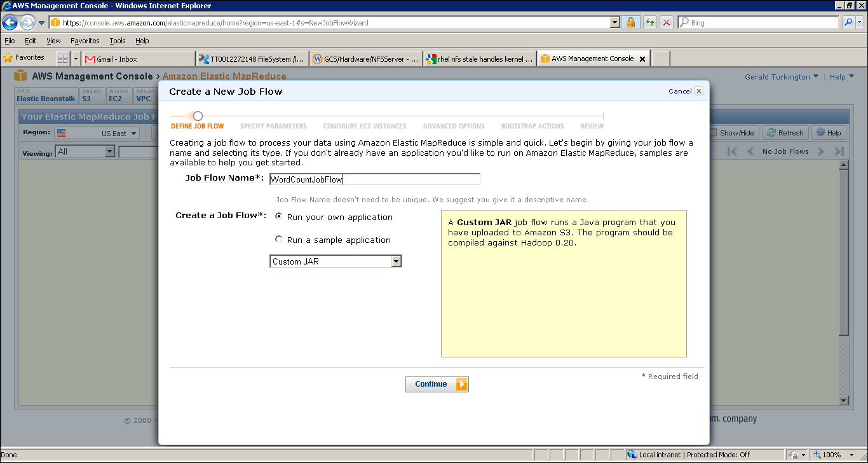Click the first page pager icon

(733, 151)
